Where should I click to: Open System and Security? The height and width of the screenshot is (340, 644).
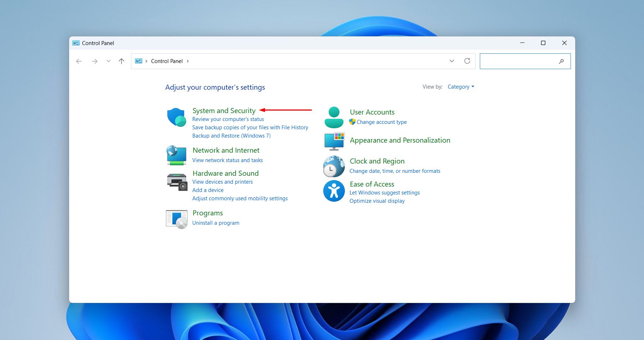(224, 111)
